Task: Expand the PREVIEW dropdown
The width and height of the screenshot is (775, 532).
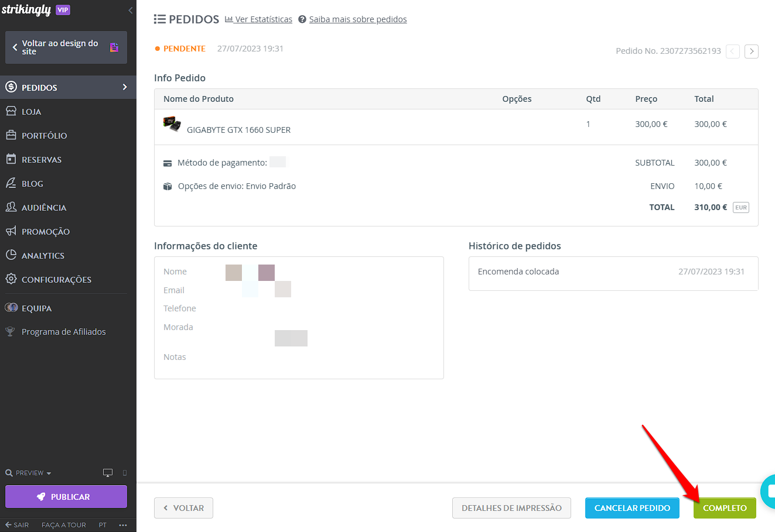Action: tap(29, 473)
